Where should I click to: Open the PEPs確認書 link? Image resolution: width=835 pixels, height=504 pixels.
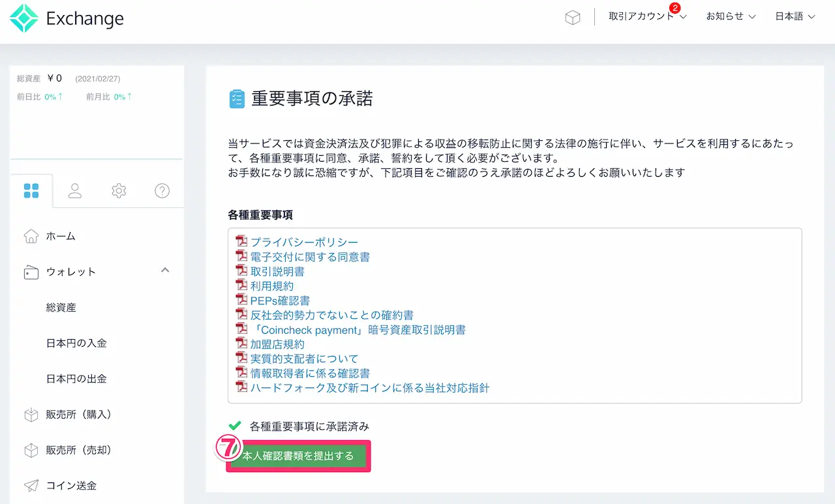pos(280,301)
